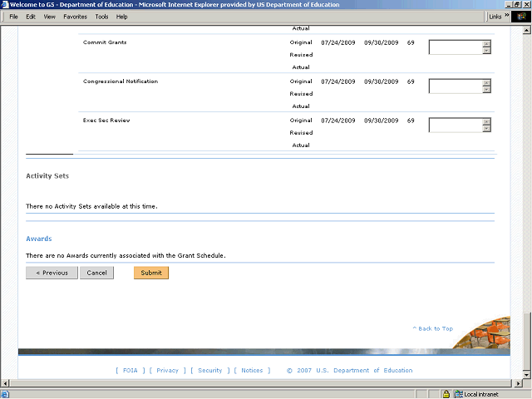Screen dimensions: 532x399
Task: Click the Exec Sec Review end date 09/30/2009
Action: tap(382, 121)
